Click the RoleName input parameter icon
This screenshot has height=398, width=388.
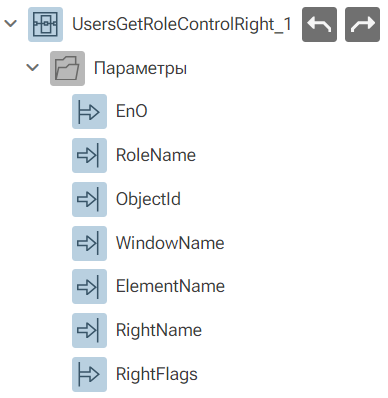click(89, 155)
